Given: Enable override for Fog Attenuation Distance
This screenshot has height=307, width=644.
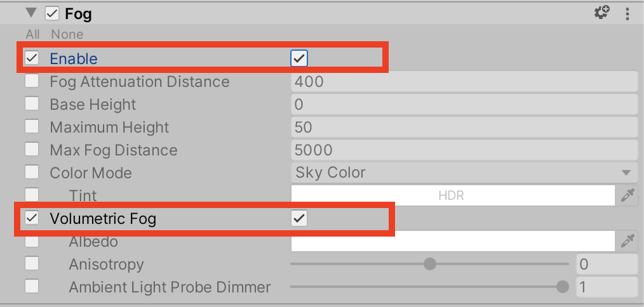Looking at the screenshot, I should click(32, 81).
